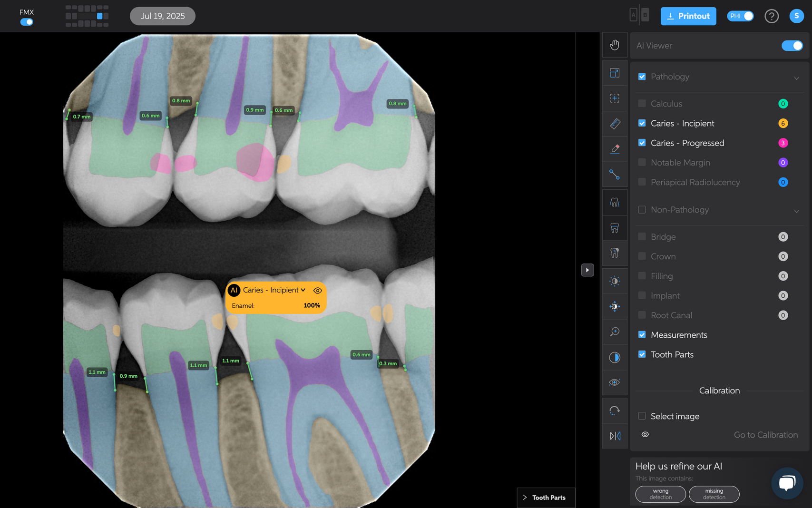Click the rotate image icon
The width and height of the screenshot is (812, 508).
[615, 410]
